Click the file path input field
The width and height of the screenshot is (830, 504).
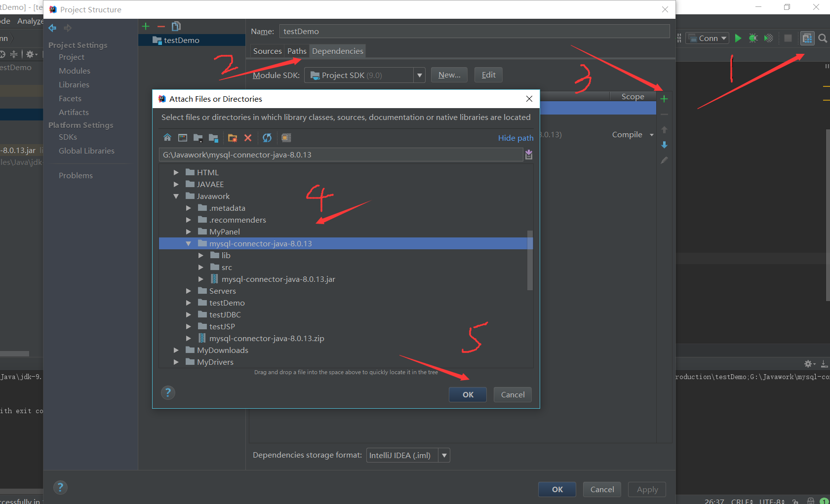341,155
